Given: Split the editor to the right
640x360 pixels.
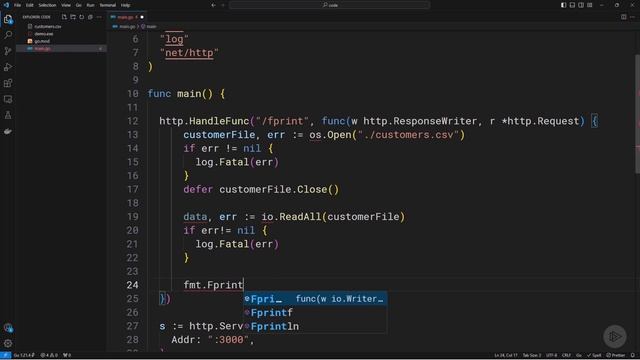Looking at the screenshot, I should pos(623,17).
